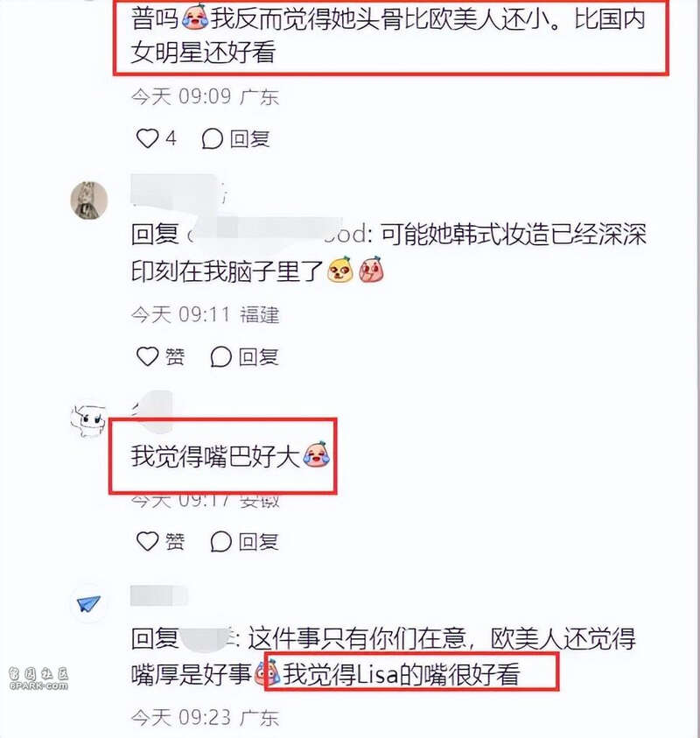Click the 今天 09:23 广东 timestamp
This screenshot has width=700, height=738.
point(205,718)
